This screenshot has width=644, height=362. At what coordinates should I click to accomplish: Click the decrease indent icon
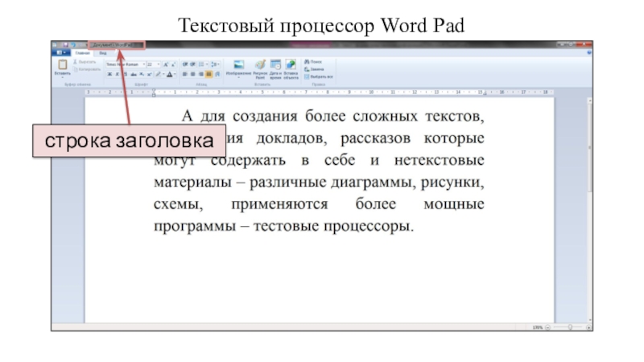click(185, 64)
